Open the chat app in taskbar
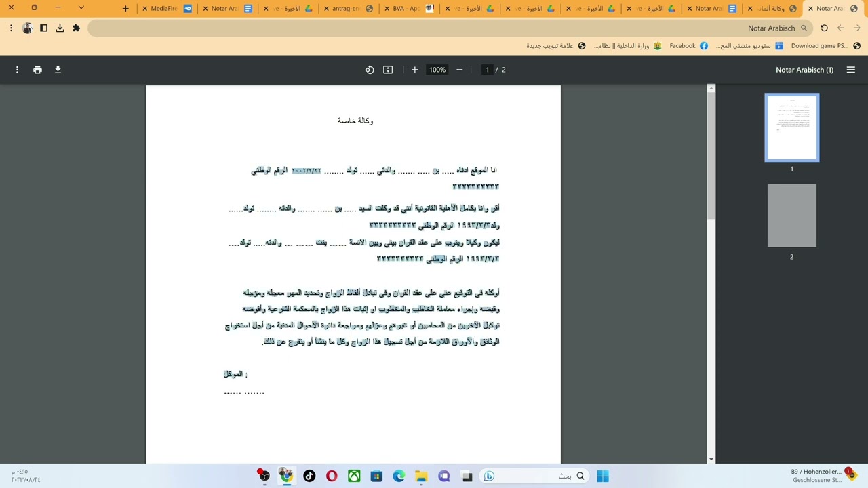868x488 pixels. pyautogui.click(x=444, y=476)
